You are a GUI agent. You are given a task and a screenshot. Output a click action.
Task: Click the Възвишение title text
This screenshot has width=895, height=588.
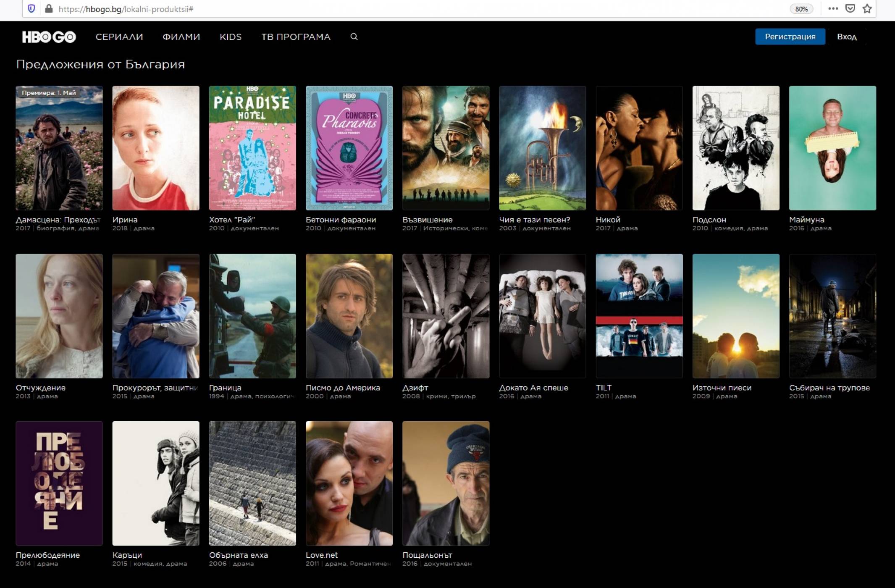tap(427, 220)
